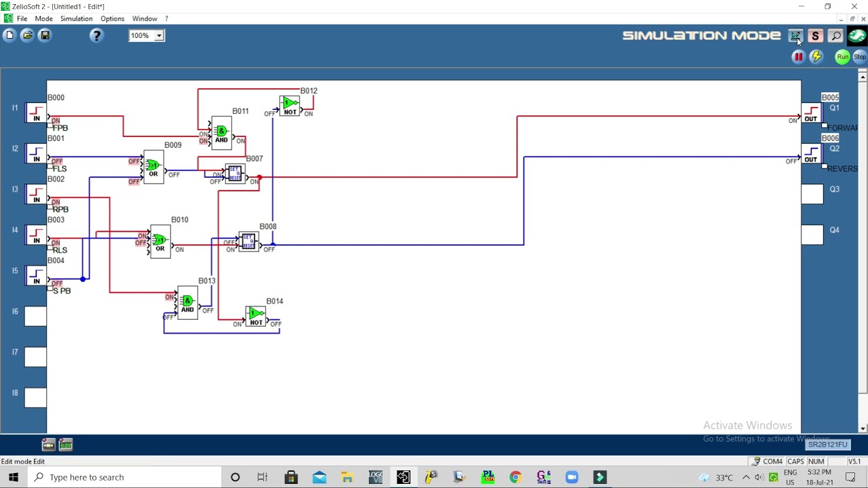Open an existing program file

click(x=27, y=35)
